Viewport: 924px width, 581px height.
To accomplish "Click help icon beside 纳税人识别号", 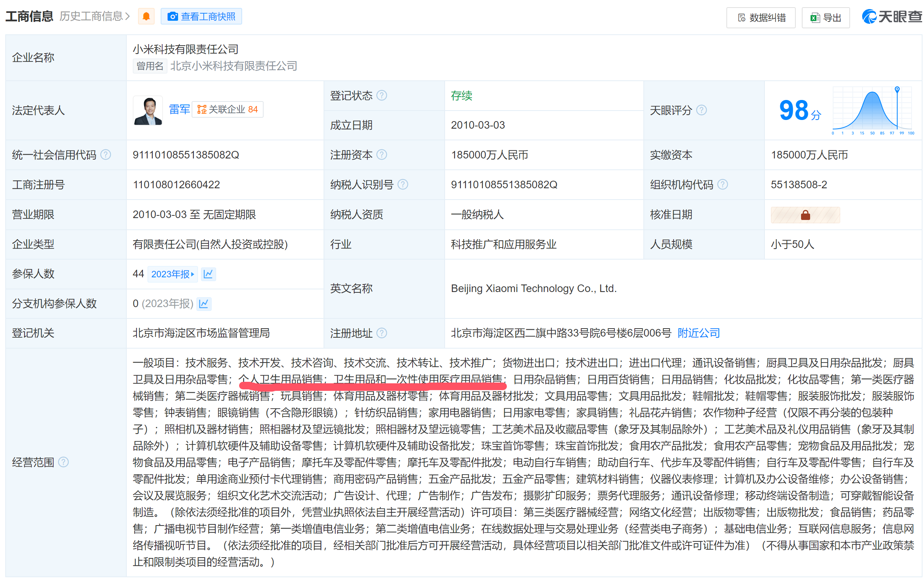I will (403, 184).
